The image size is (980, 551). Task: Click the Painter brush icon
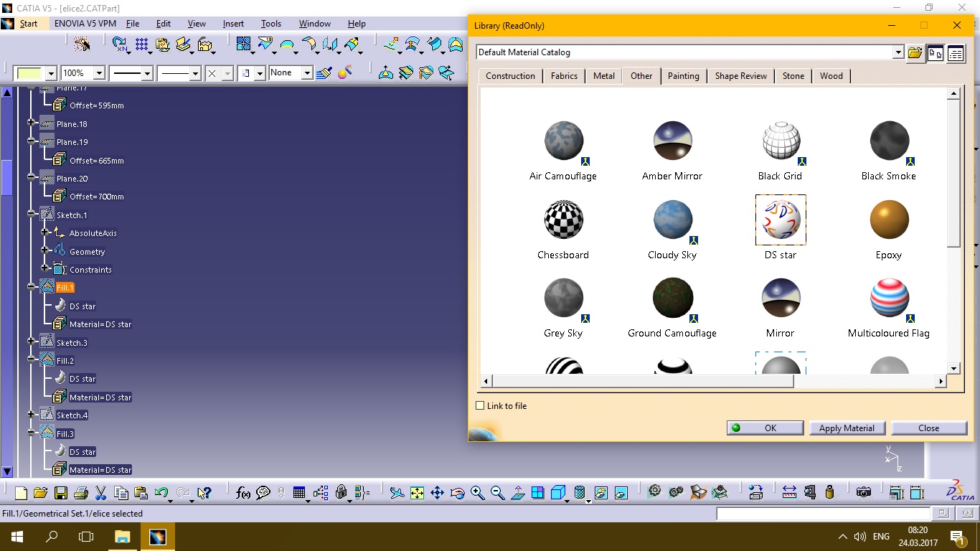324,72
